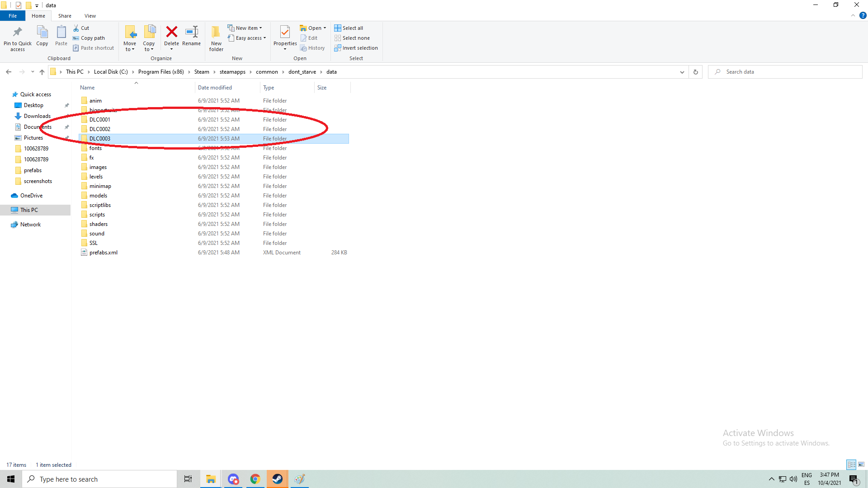Screen dimensions: 868x488
Task: Refresh the current folder view
Action: click(695, 72)
